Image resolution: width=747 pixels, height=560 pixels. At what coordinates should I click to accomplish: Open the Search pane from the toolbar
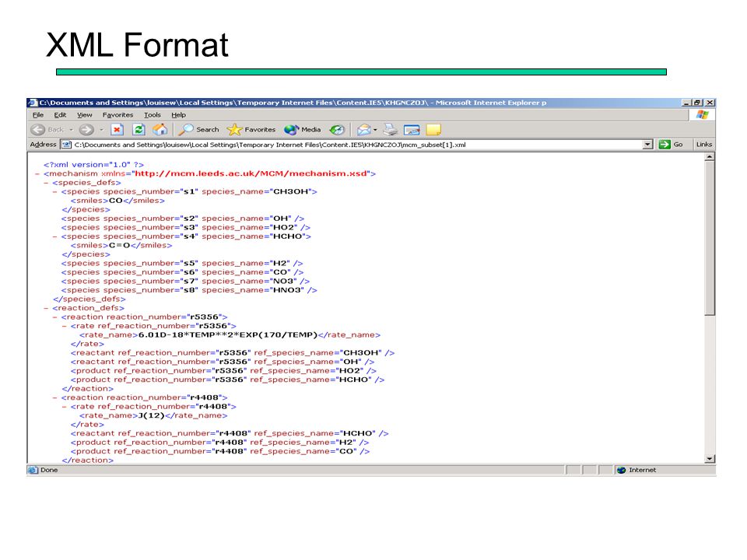coord(198,130)
